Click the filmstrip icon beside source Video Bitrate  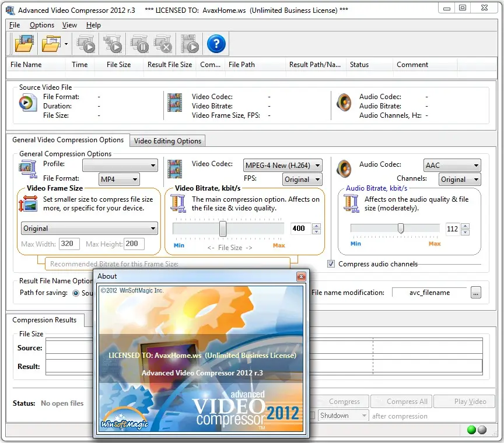(175, 103)
